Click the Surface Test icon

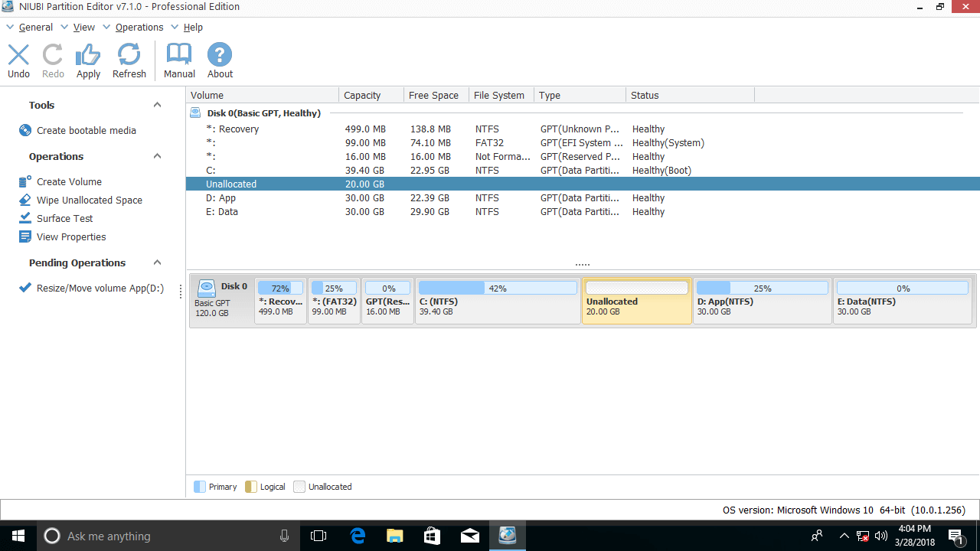pyautogui.click(x=25, y=218)
